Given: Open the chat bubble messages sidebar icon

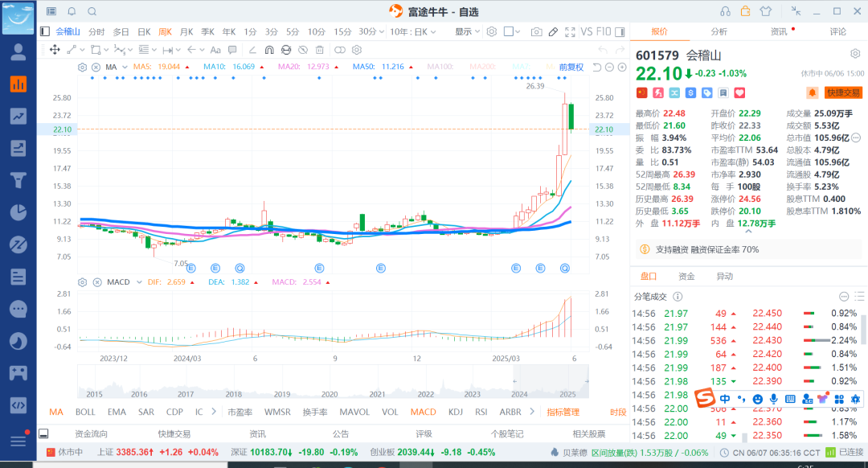Looking at the screenshot, I should (18, 309).
